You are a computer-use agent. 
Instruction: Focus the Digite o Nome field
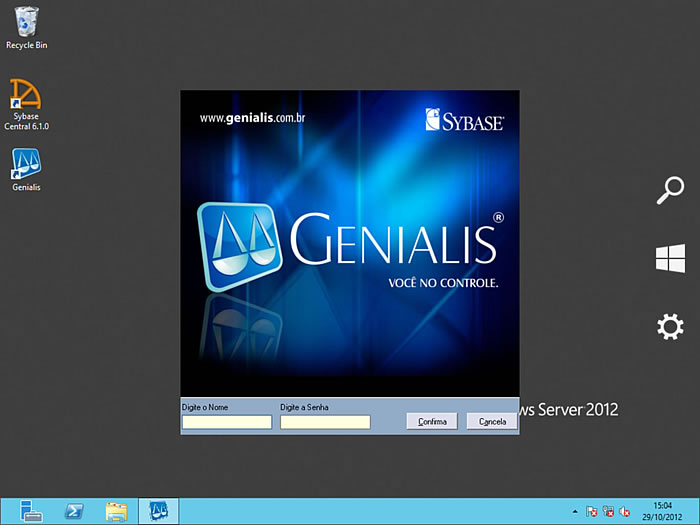tap(227, 422)
